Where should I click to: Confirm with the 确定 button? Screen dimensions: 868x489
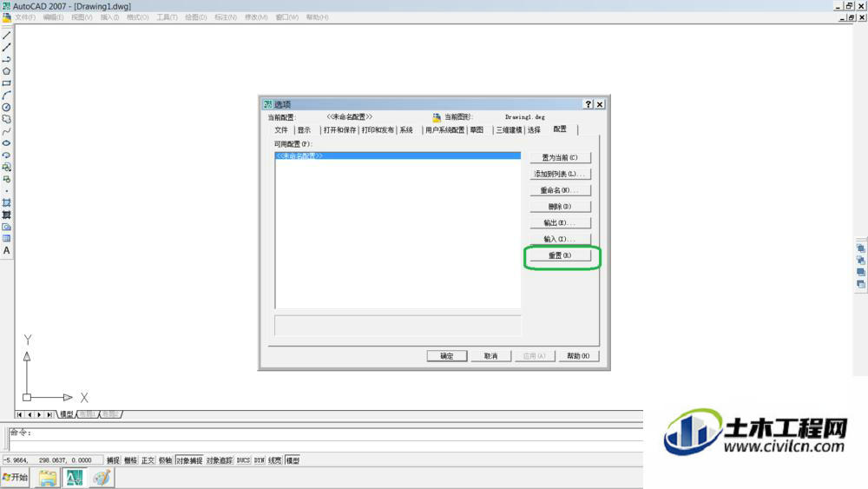click(x=447, y=356)
